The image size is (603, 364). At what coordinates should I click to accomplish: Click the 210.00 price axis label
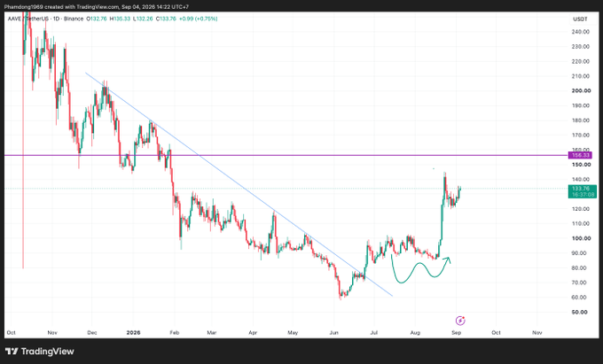[x=581, y=76]
